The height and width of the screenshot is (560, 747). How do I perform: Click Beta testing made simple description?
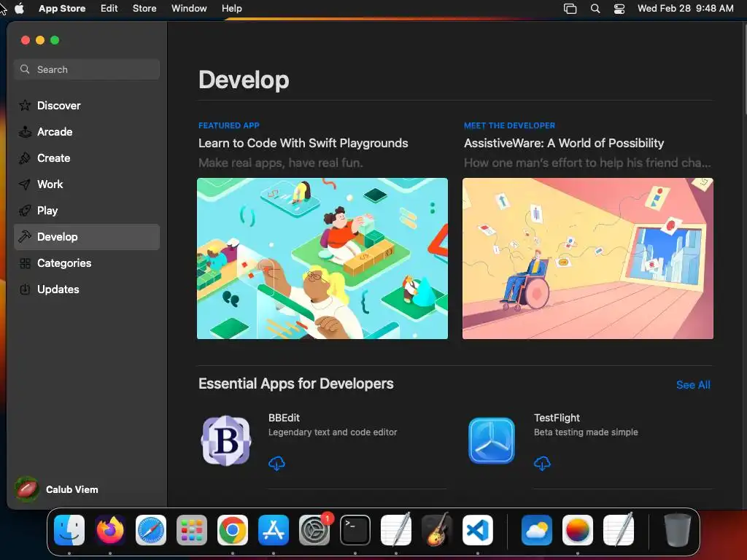click(x=586, y=432)
